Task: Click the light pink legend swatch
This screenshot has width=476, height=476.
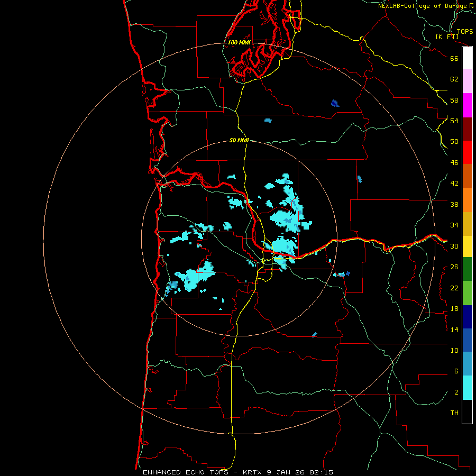Action: pyautogui.click(x=467, y=81)
